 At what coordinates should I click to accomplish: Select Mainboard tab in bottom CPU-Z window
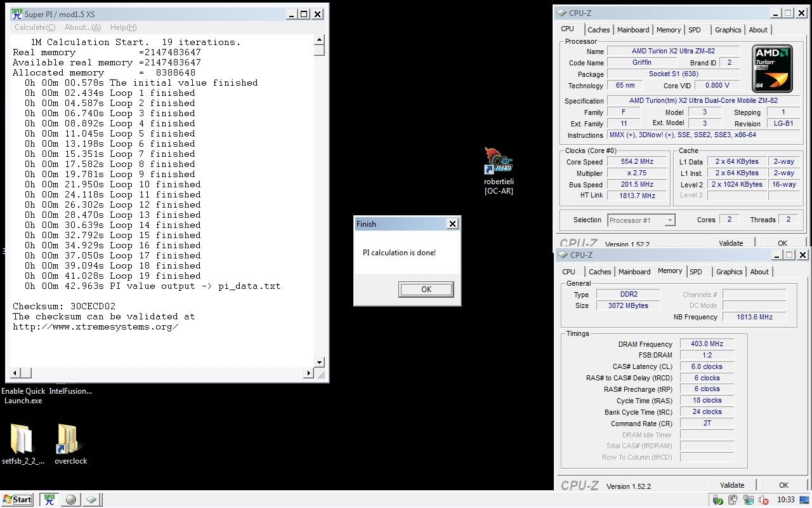634,272
